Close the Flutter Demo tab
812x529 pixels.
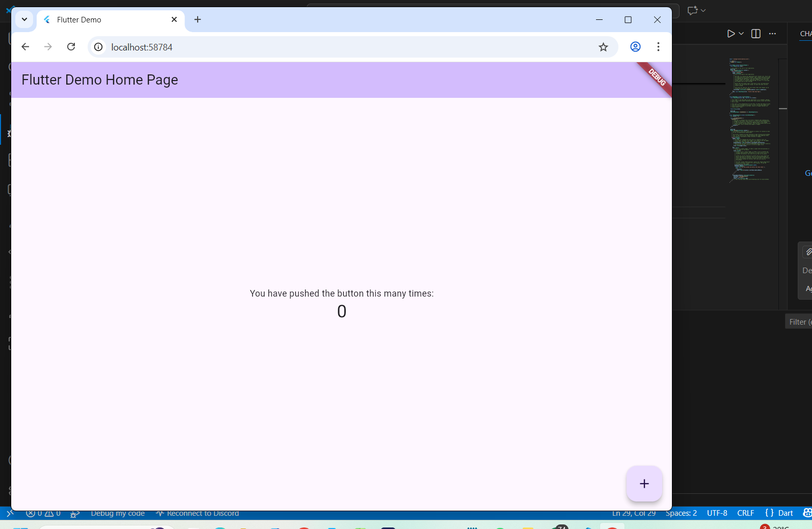[x=174, y=19]
